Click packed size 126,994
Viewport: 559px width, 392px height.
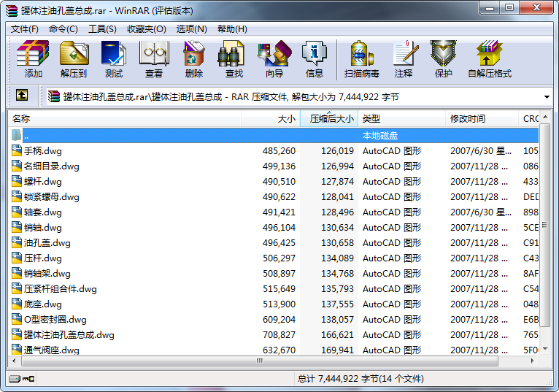pos(337,166)
